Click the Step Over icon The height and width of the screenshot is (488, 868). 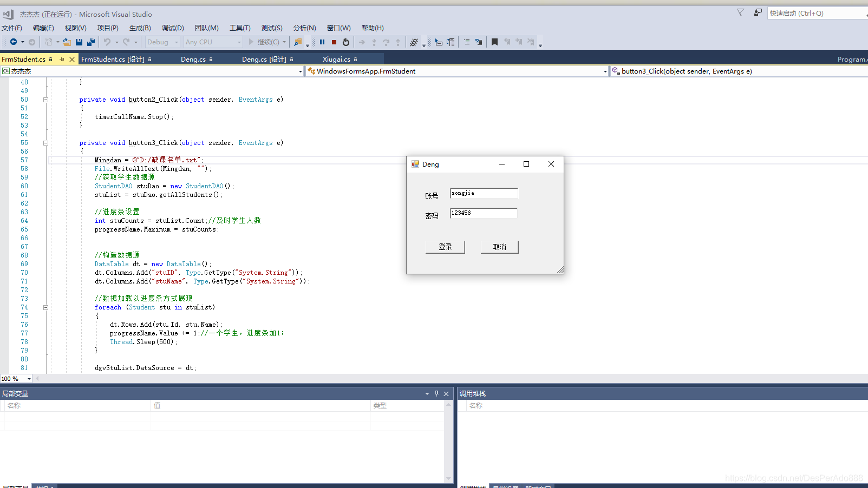(x=386, y=42)
